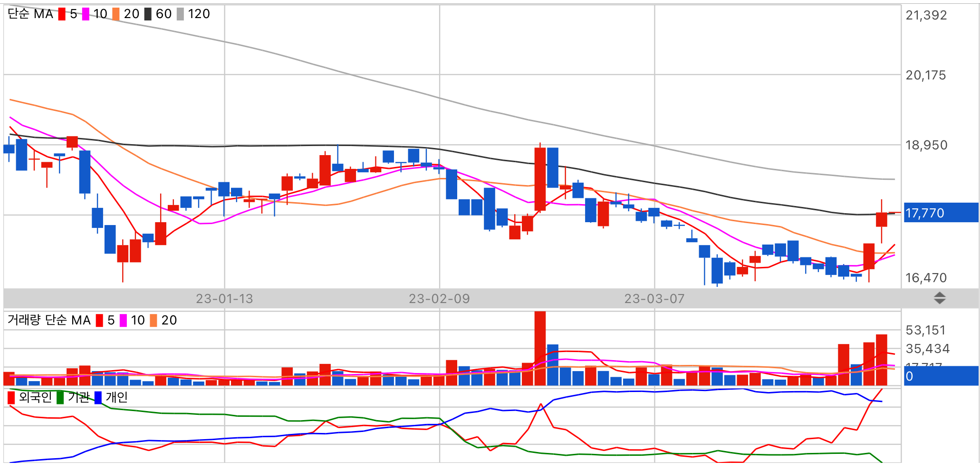Click the tallest red volume bar
Screen dimensions: 980x471
540,348
